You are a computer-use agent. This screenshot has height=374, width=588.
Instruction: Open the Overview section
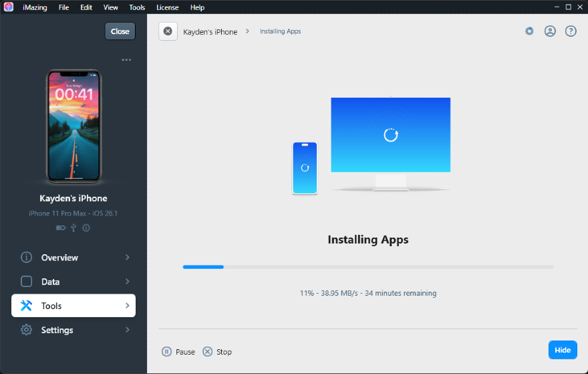73,258
